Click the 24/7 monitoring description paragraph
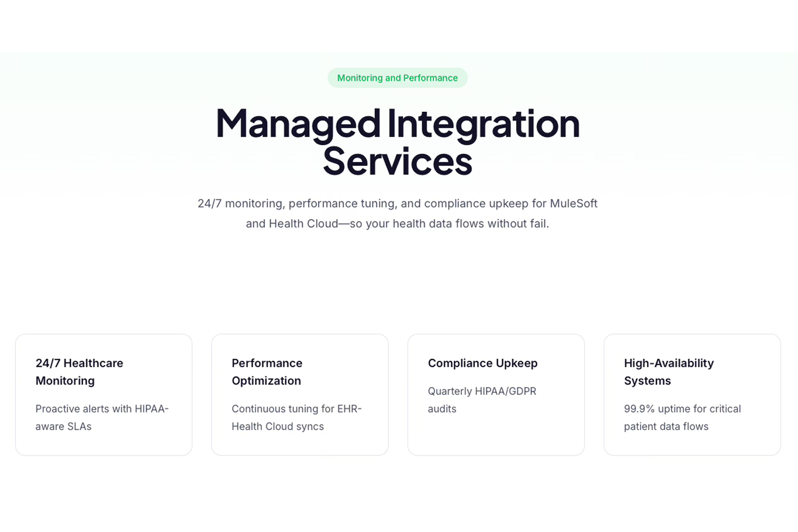 (x=397, y=213)
